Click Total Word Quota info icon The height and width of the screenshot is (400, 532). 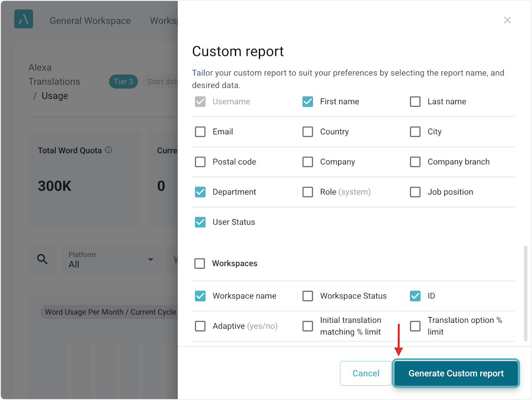coord(109,150)
